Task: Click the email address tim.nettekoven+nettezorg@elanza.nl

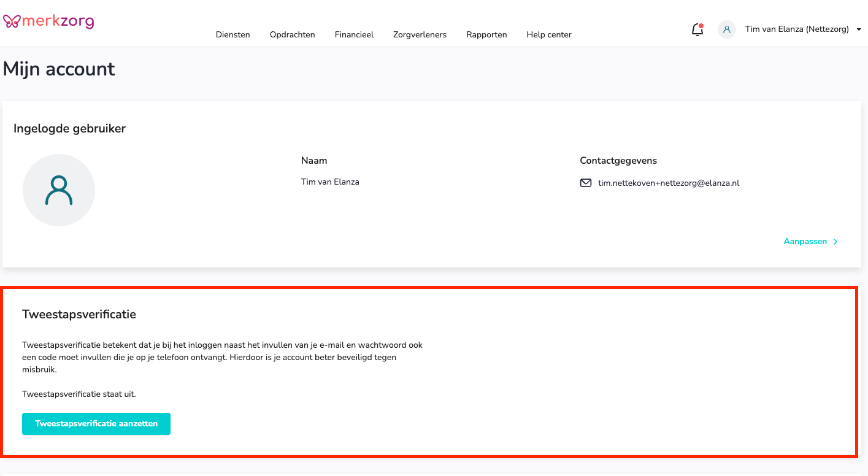Action: (668, 183)
